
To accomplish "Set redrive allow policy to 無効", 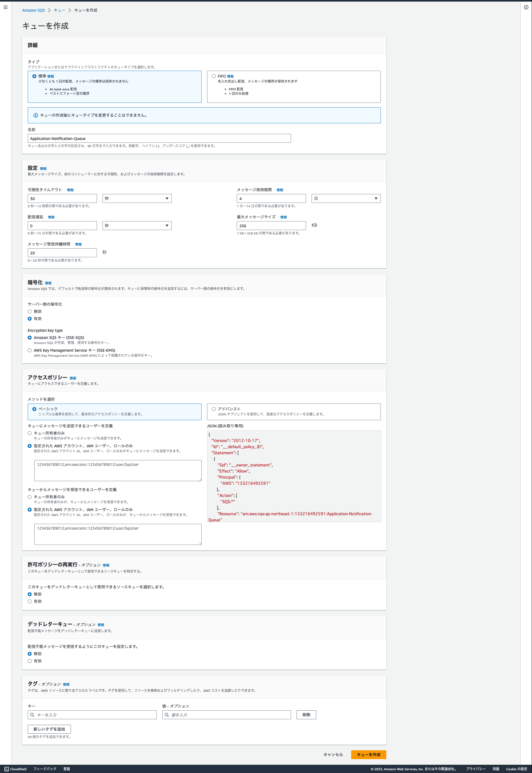I will pos(30,594).
